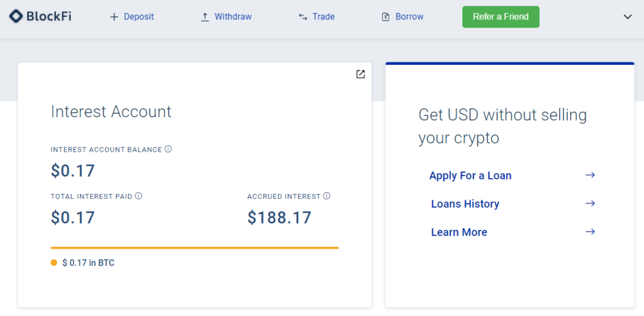Viewport: 644px width, 316px height.
Task: Click the arrow next to Learn More
Action: click(x=590, y=232)
